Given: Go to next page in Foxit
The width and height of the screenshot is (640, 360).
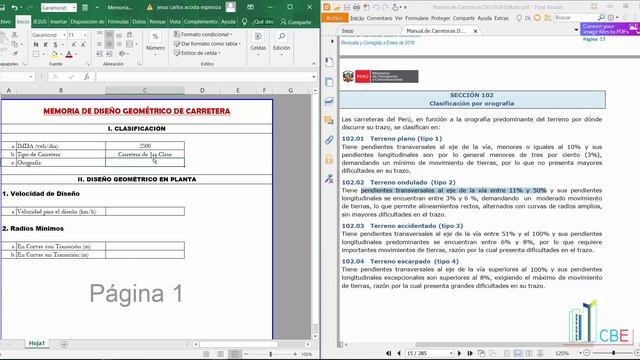Looking at the screenshot, I should point(460,353).
